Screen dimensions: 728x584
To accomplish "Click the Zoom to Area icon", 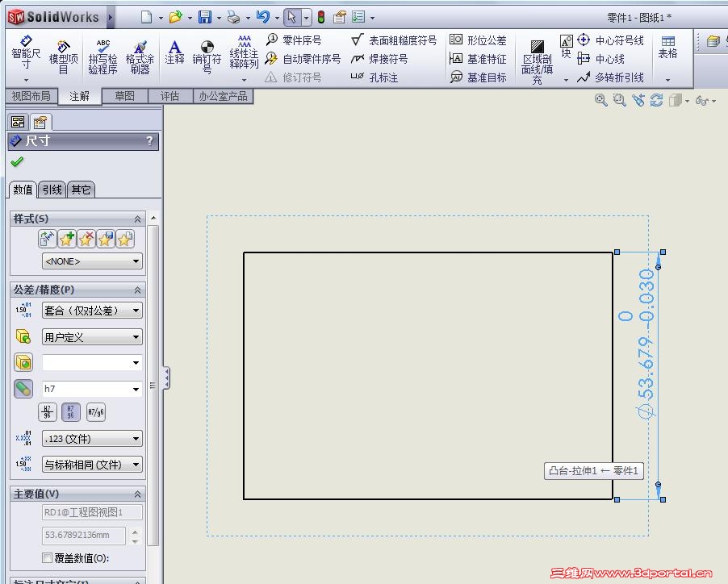I will [619, 100].
